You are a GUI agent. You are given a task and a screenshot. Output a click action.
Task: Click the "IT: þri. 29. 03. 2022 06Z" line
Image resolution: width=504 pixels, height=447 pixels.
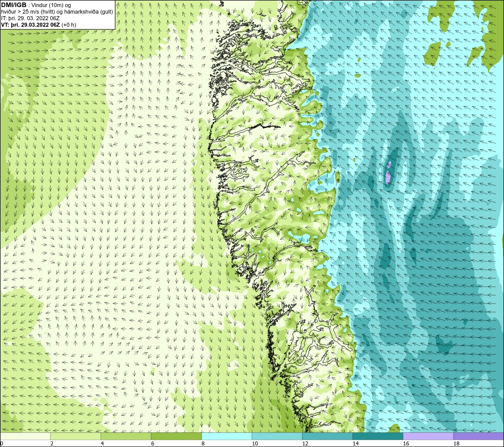point(30,18)
